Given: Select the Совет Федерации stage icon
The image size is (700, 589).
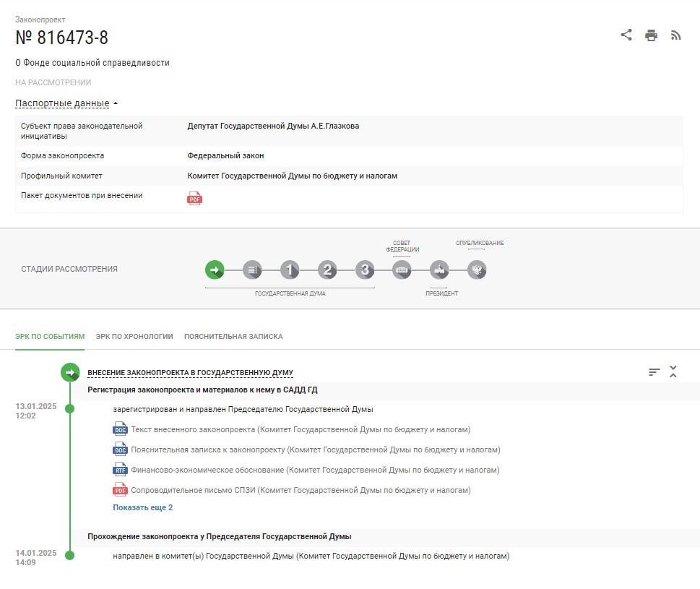Looking at the screenshot, I should 402,270.
